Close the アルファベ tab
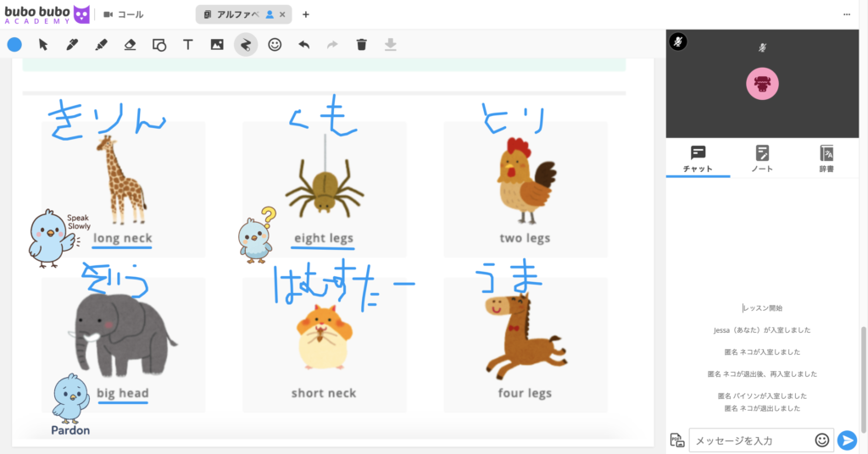Screen dimensions: 868x454 (x=282, y=14)
